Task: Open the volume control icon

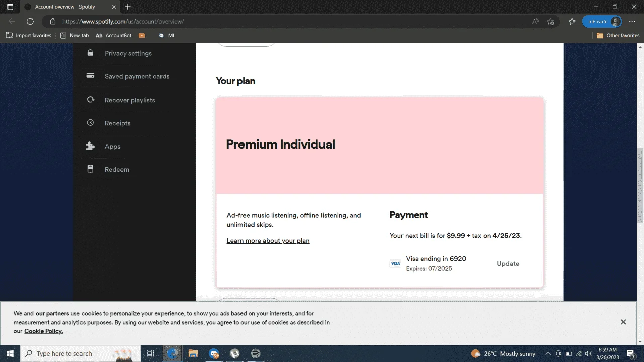Action: [x=588, y=354]
